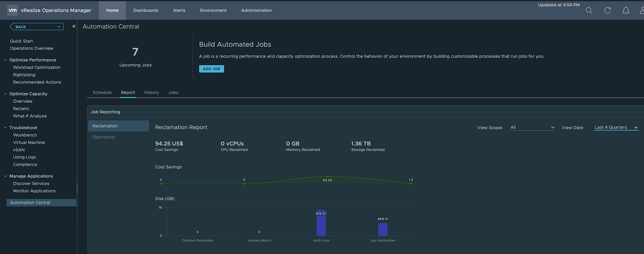Click the refresh circular arrow icon
The image size is (644, 254).
click(x=607, y=10)
